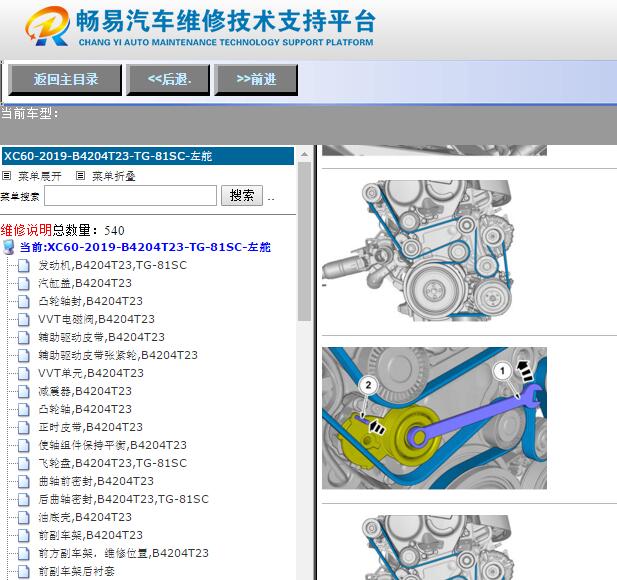Viewport: 617px width, 580px height.
Task: Click the left panel scrollbar thumb
Action: (x=304, y=241)
